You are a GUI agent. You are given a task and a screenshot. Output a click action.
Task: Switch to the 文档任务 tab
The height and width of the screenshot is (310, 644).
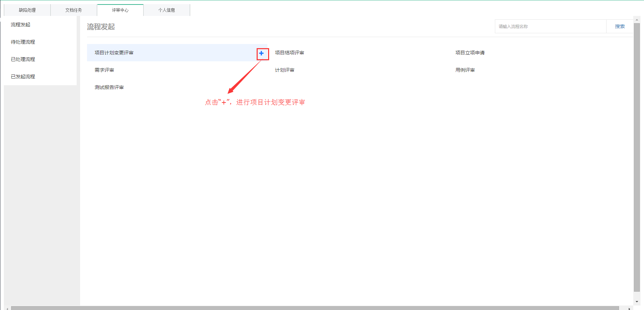point(74,10)
